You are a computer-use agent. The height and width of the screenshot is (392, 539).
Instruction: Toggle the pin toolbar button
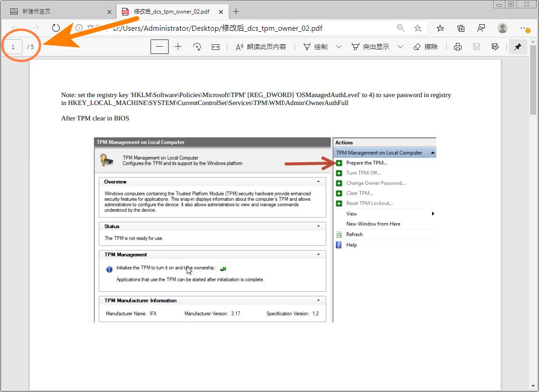pos(518,47)
